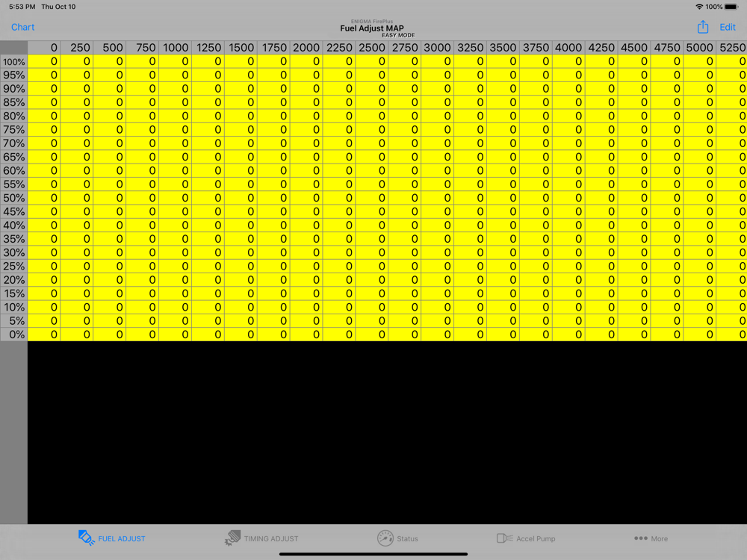Tap the home indicator bar

coord(373,554)
